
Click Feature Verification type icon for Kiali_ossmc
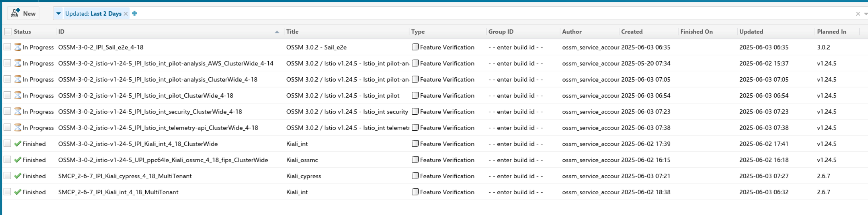tap(415, 160)
